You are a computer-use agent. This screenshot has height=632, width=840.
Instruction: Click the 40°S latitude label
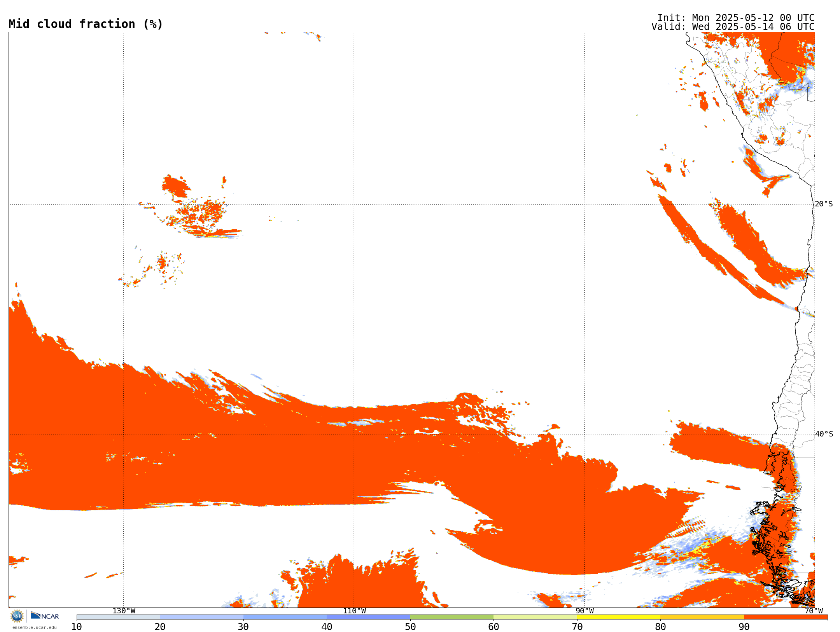click(824, 434)
